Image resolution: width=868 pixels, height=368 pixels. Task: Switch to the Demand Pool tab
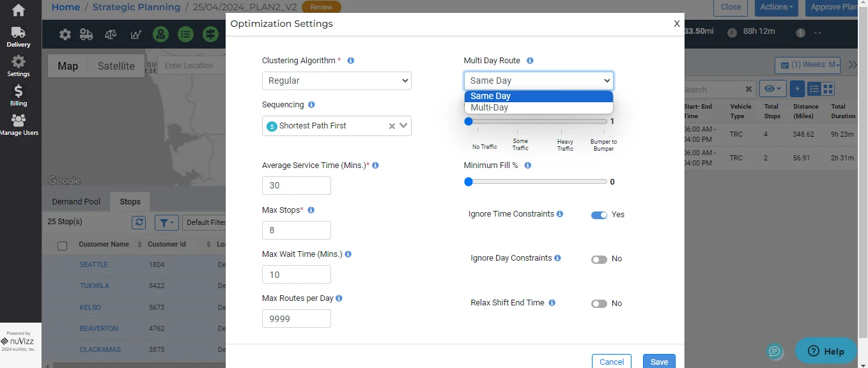(76, 201)
